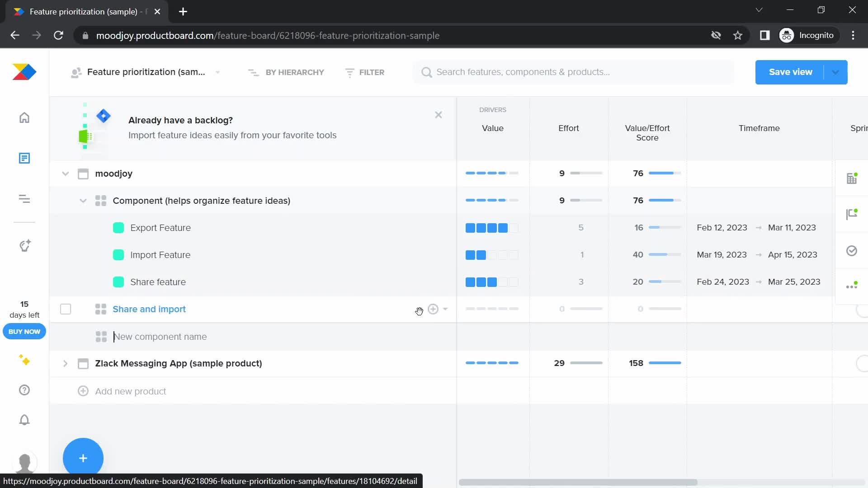This screenshot has width=868, height=488.
Task: Open the Help question mark icon
Action: pyautogui.click(x=24, y=390)
